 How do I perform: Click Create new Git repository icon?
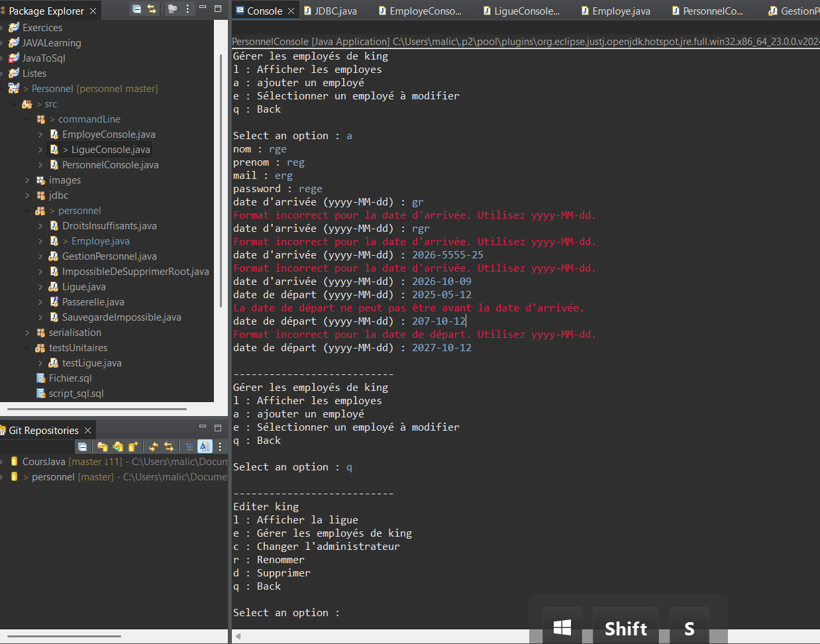133,447
